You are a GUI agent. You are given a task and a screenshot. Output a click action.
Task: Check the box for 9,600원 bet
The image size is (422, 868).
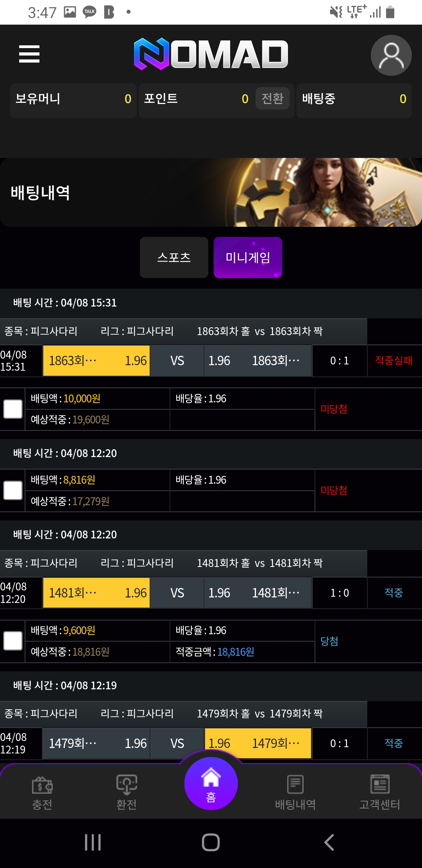[x=13, y=641]
